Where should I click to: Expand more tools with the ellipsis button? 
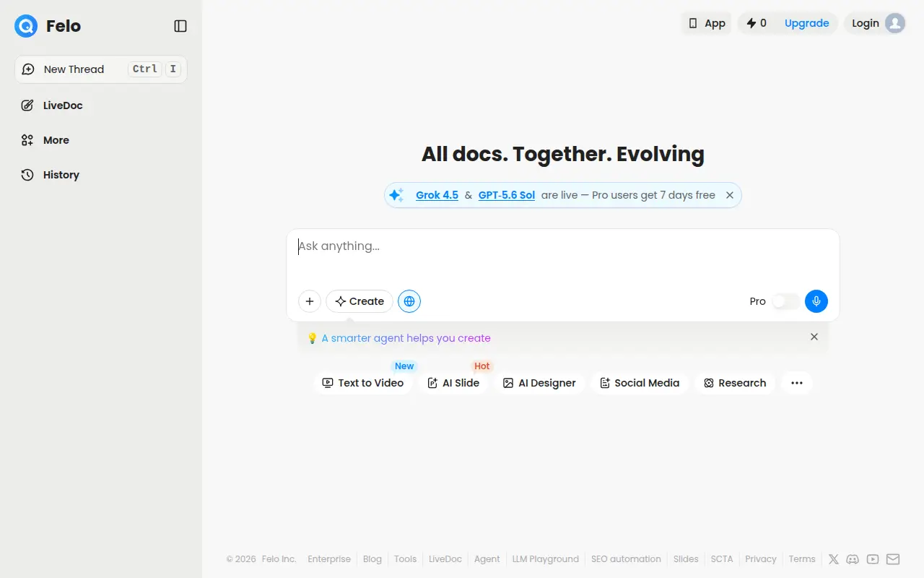[797, 383]
